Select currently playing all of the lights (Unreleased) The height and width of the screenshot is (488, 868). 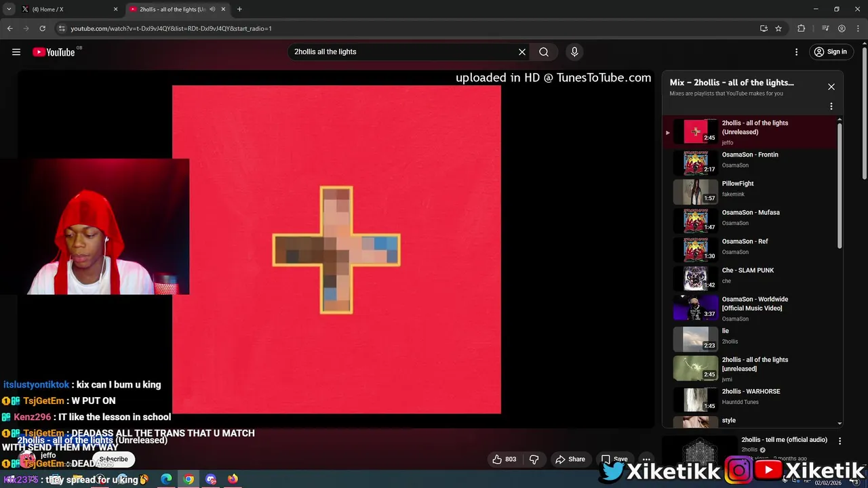(751, 131)
